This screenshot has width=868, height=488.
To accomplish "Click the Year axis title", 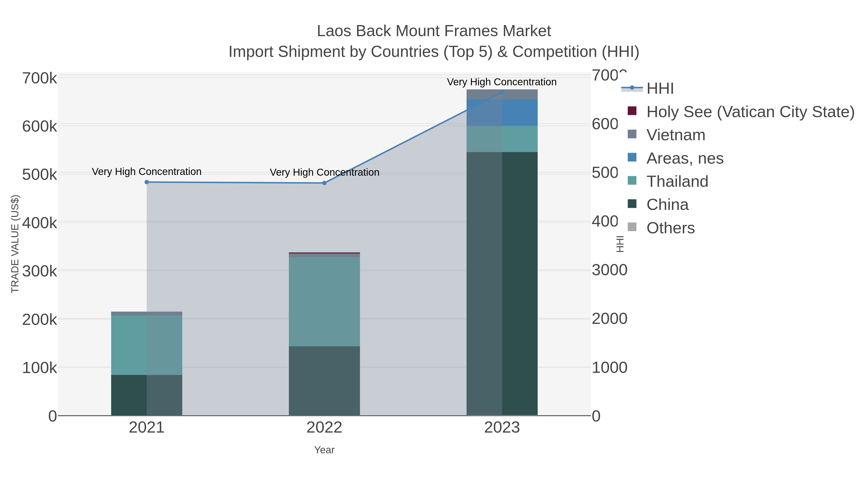I will tap(325, 450).
